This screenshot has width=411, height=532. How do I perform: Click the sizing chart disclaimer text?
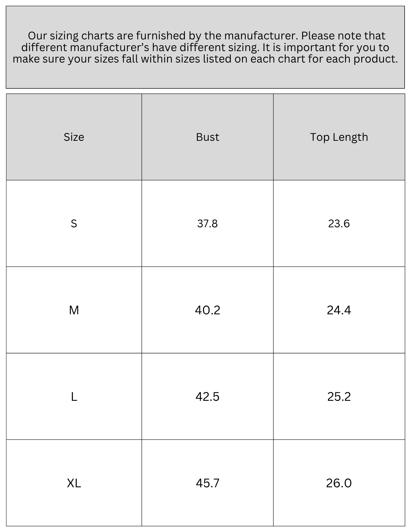tap(205, 47)
